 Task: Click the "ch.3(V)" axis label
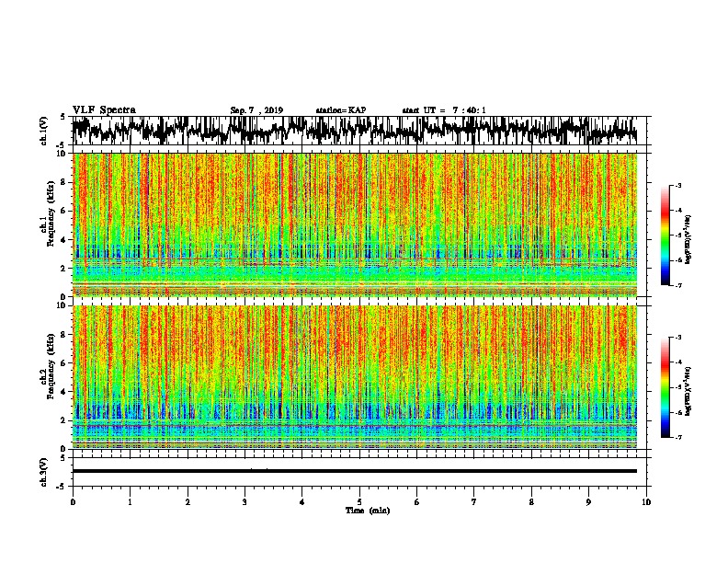(x=43, y=472)
